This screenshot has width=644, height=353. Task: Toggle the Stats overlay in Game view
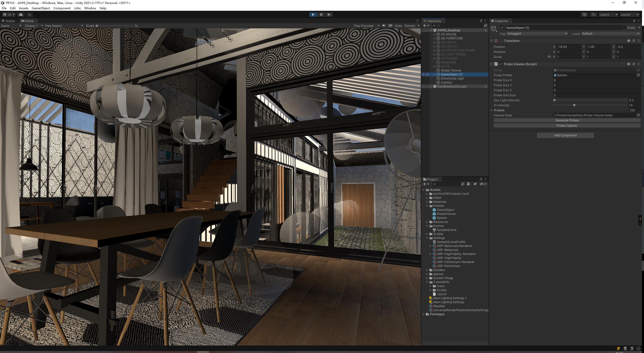coord(398,26)
